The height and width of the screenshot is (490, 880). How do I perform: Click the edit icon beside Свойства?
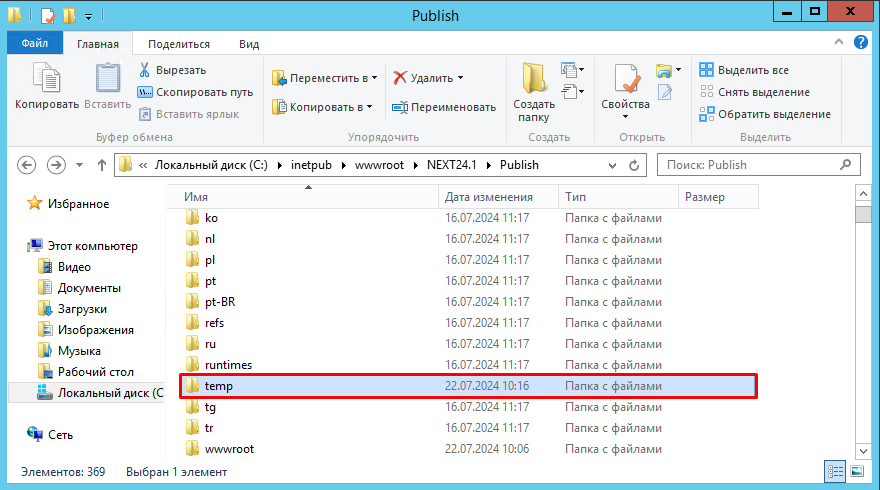point(665,92)
